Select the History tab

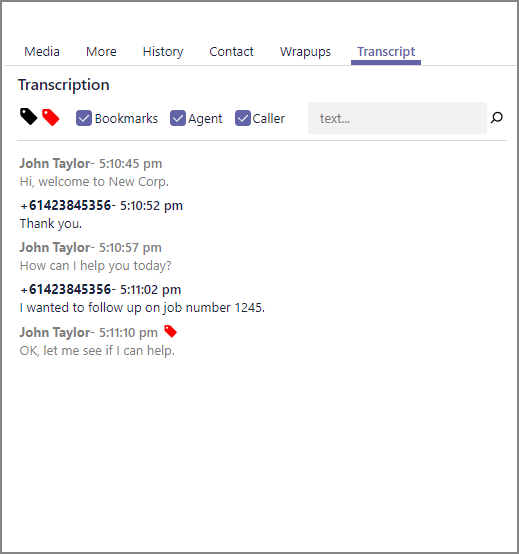(163, 52)
